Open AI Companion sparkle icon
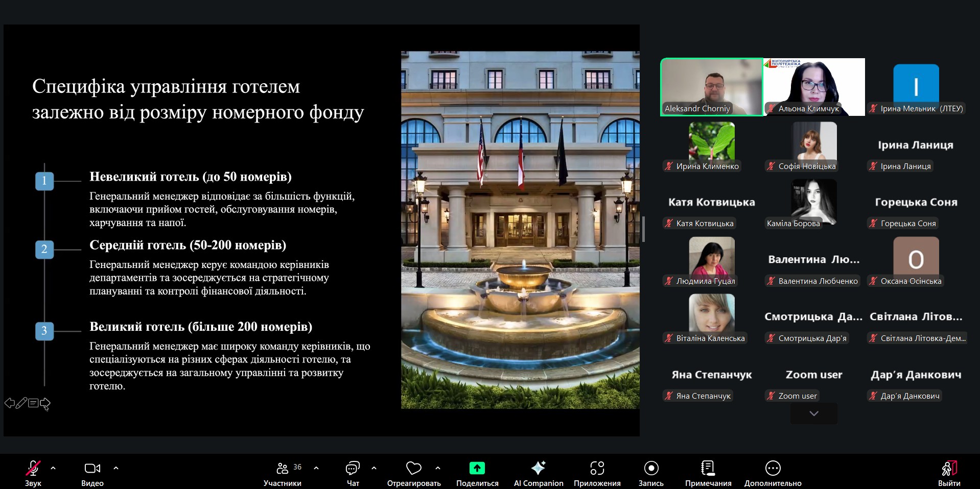The width and height of the screenshot is (980, 489). tap(538, 468)
